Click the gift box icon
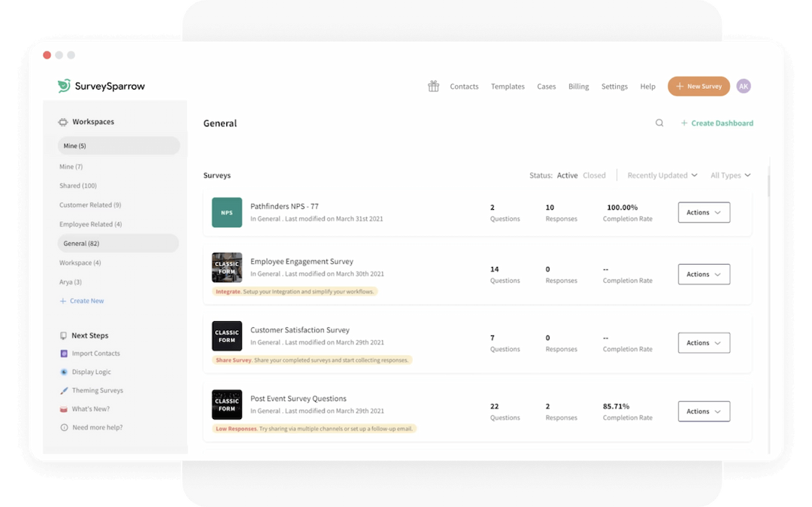 click(x=433, y=87)
